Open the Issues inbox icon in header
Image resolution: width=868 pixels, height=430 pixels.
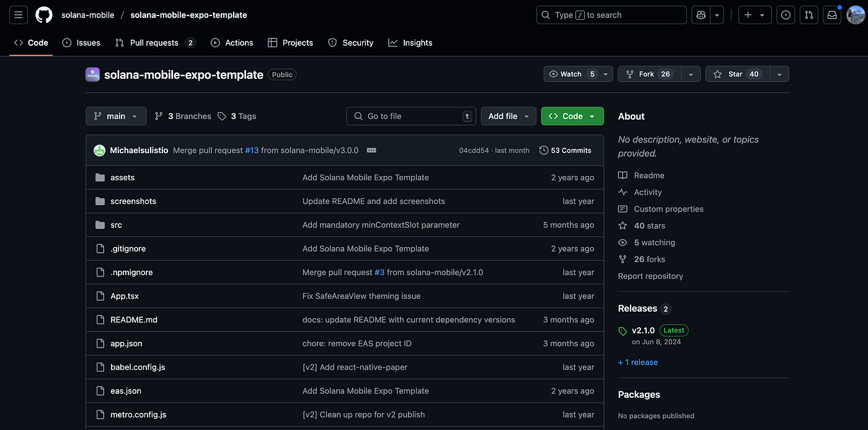786,15
